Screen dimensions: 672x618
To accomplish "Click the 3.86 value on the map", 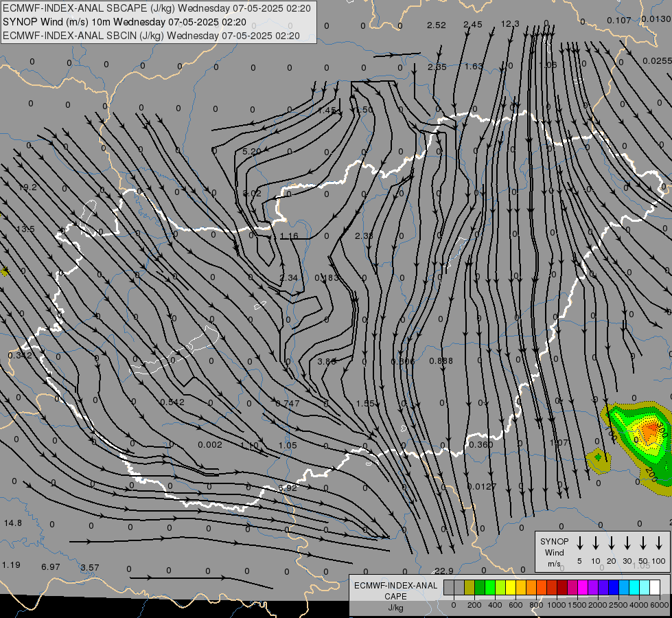I will [327, 362].
